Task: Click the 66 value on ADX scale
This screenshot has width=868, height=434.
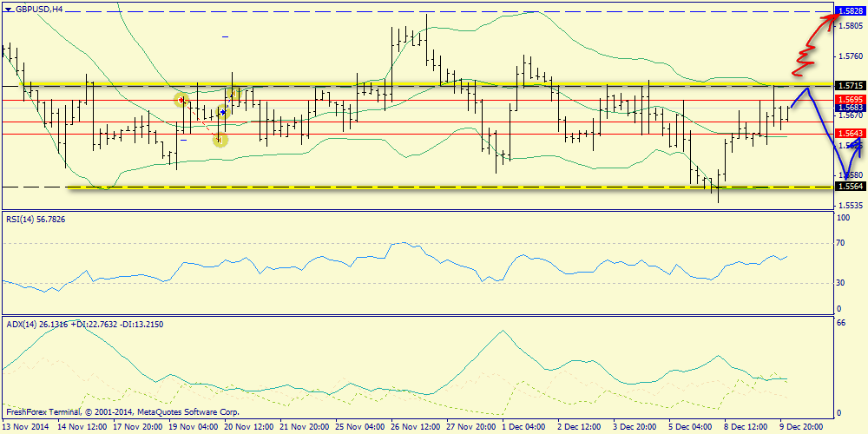Action: coord(841,324)
